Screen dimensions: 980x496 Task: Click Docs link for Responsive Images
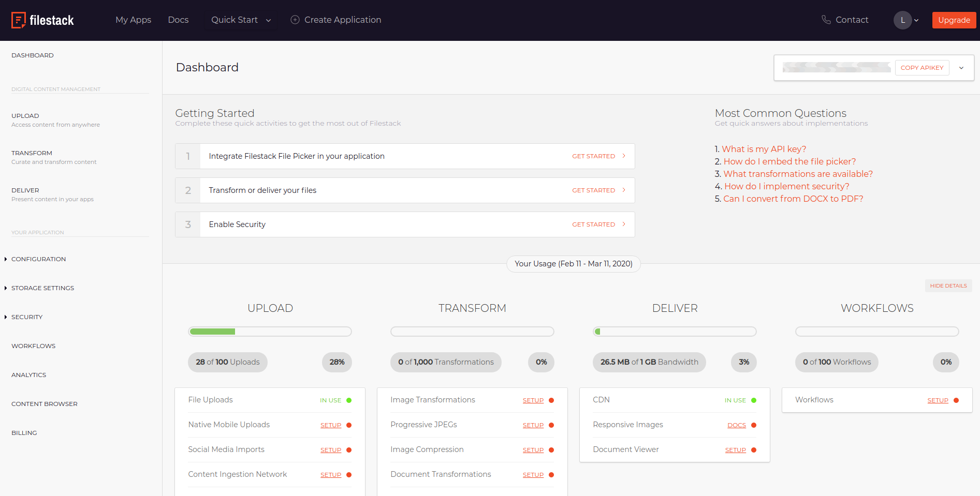737,425
